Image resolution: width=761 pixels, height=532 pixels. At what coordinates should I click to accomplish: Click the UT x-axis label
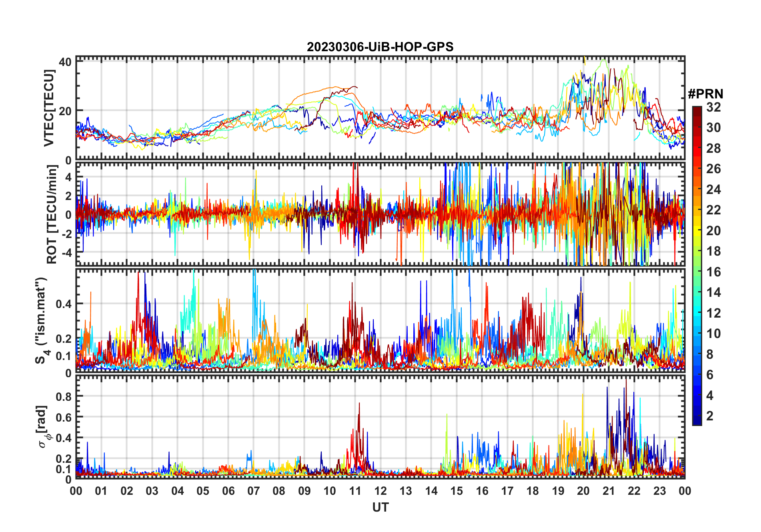pyautogui.click(x=380, y=507)
